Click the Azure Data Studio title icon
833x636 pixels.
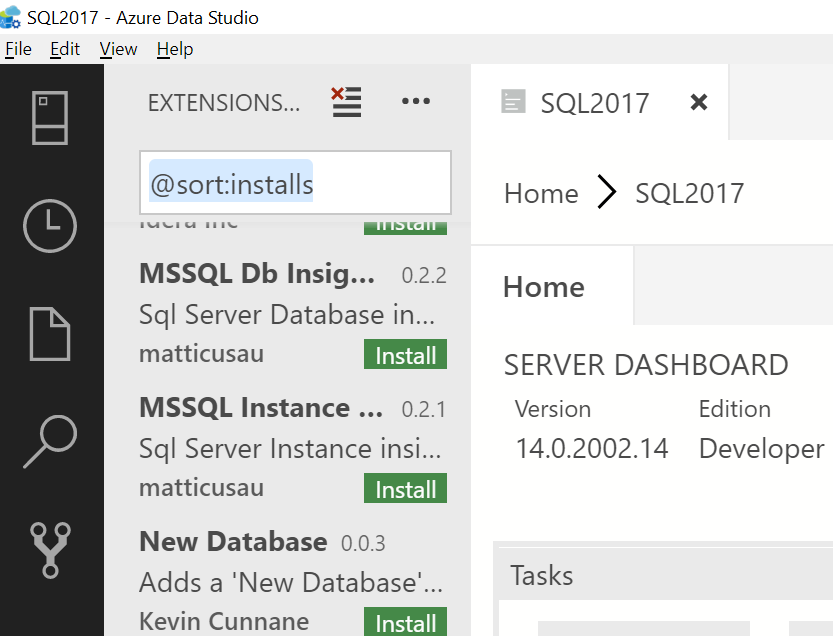point(11,17)
